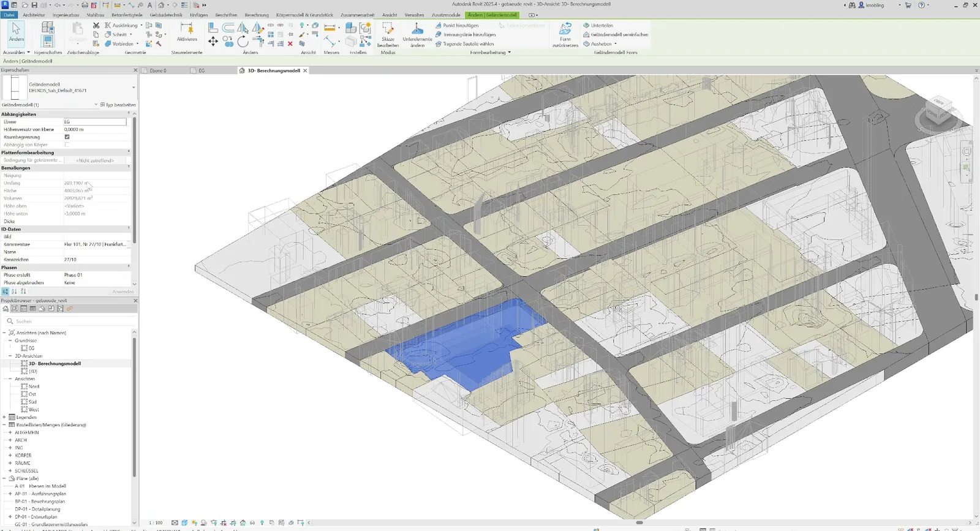Click Unterelemente ändern tool
Screen dimensions: 980x531
click(x=417, y=35)
